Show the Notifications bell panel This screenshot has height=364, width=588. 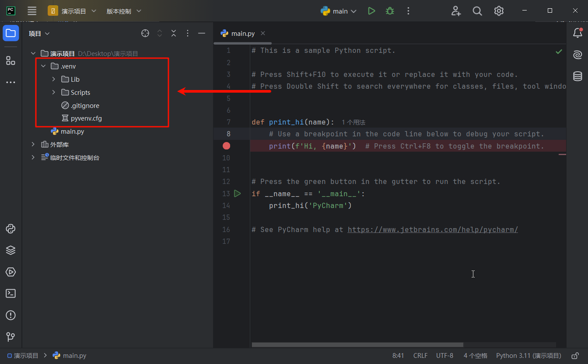(577, 33)
